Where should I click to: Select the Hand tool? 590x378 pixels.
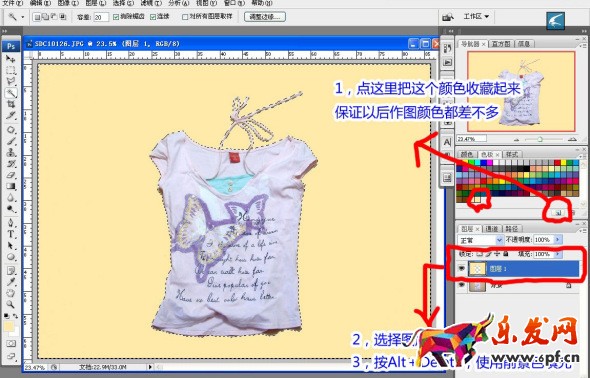click(x=11, y=293)
